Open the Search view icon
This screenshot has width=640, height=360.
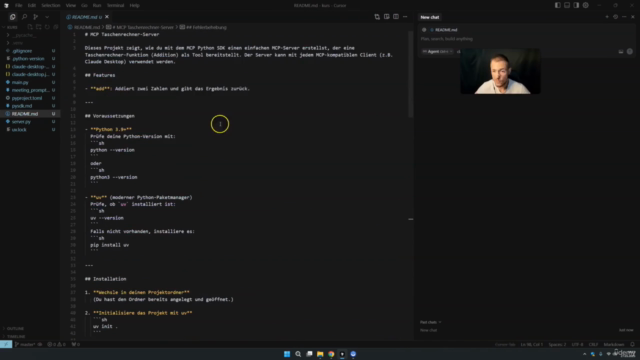[x=24, y=17]
